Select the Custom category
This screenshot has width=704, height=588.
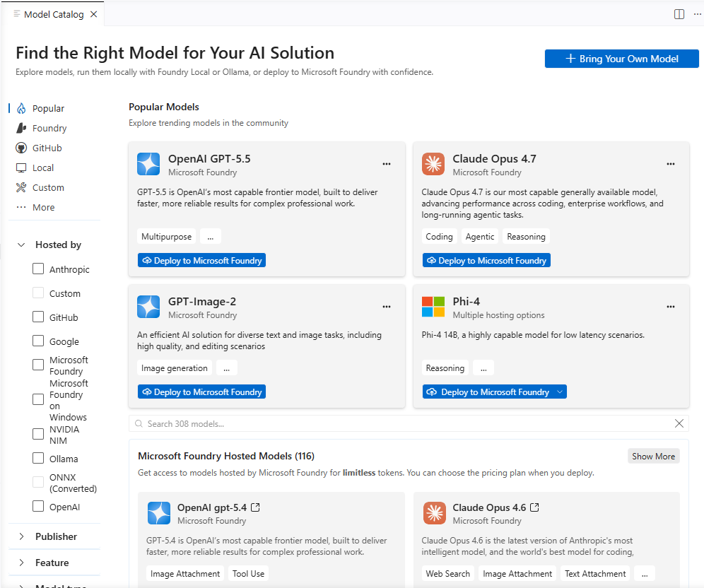[48, 187]
